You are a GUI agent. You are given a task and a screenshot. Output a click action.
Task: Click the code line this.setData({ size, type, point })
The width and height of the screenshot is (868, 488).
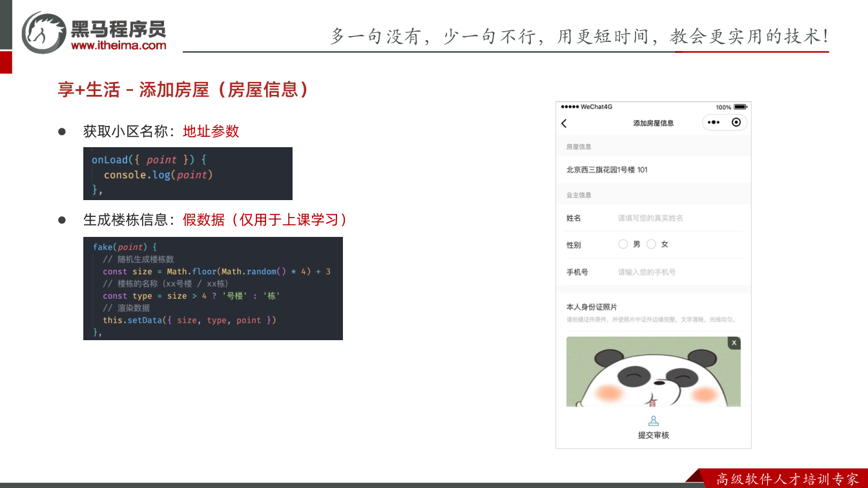pyautogui.click(x=190, y=320)
